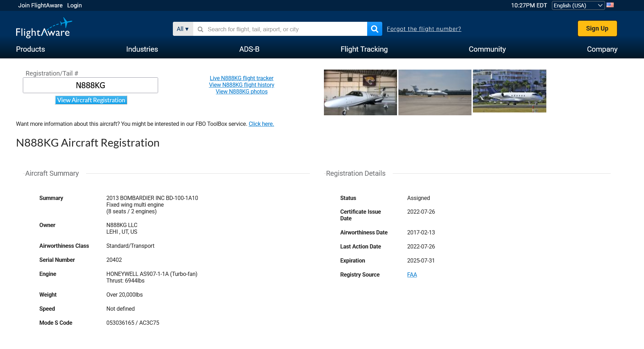Open the runway jet photo thumbnail
This screenshot has height=349, width=644.
(x=435, y=92)
